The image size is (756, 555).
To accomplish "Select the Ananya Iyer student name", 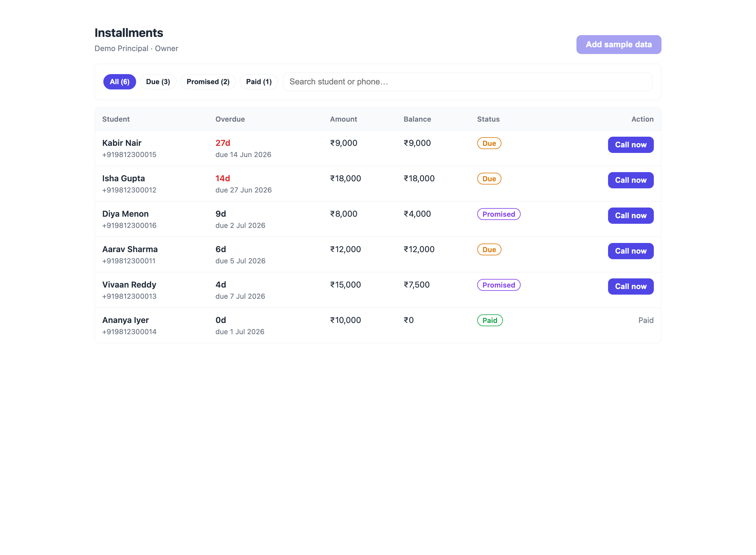I will [x=125, y=320].
